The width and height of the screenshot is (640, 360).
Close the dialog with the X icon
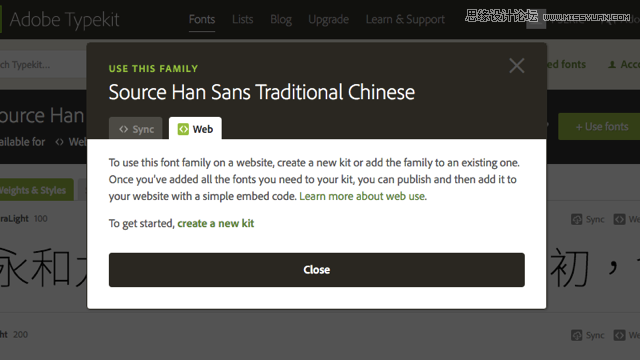pyautogui.click(x=517, y=65)
